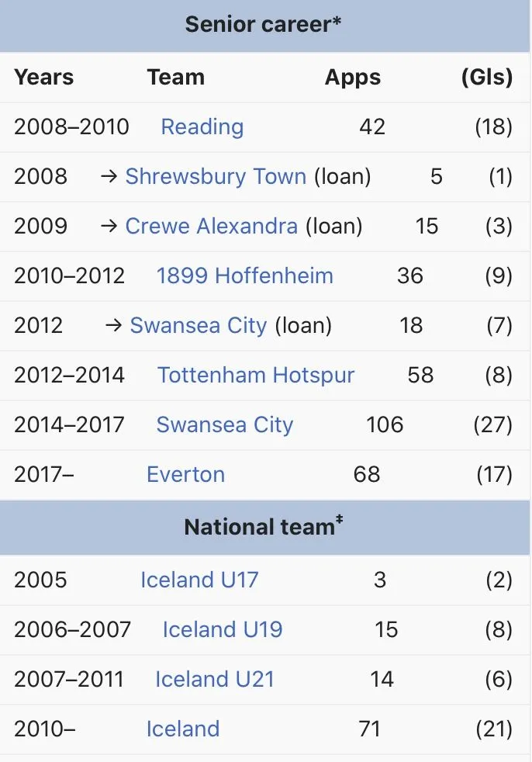Image resolution: width=532 pixels, height=762 pixels.
Task: Open the Reading club link
Action: click(x=202, y=127)
